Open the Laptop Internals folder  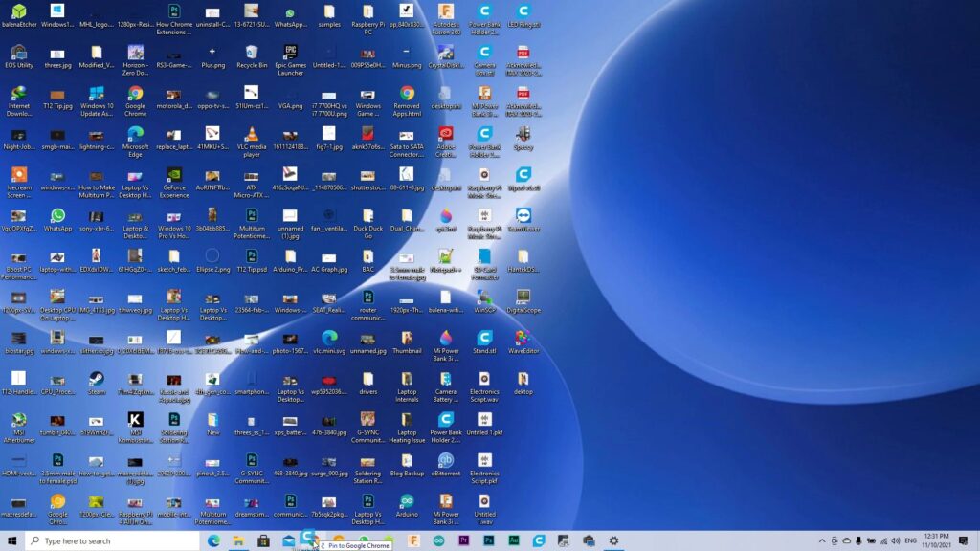tap(407, 387)
